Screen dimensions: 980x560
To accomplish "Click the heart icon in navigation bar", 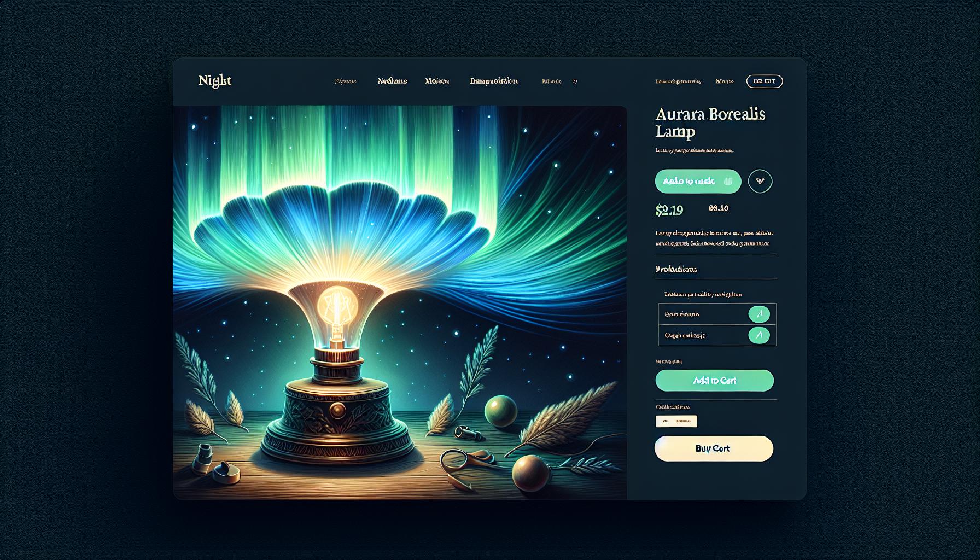I will pyautogui.click(x=575, y=81).
